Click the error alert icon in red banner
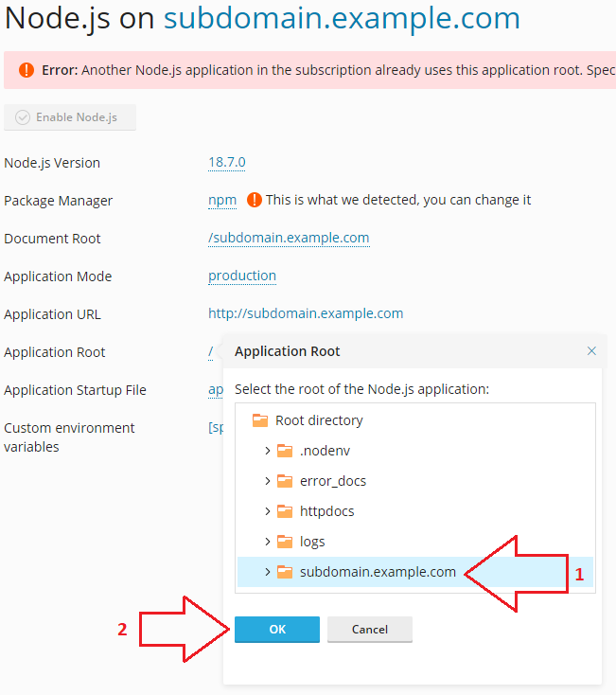 26,70
